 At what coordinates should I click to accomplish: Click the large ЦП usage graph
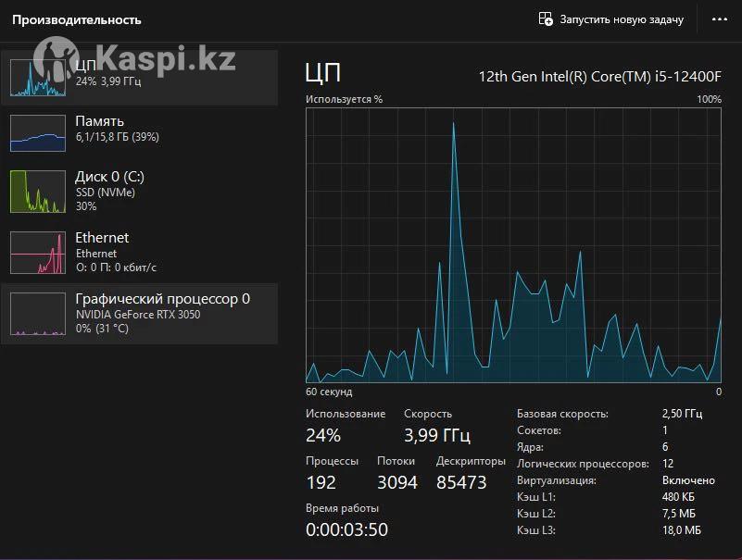pyautogui.click(x=513, y=245)
